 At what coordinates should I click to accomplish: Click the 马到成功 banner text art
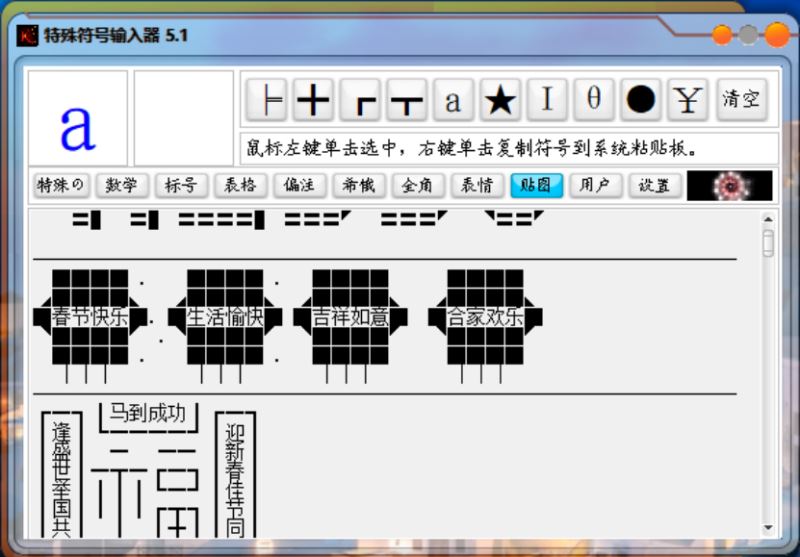click(148, 417)
